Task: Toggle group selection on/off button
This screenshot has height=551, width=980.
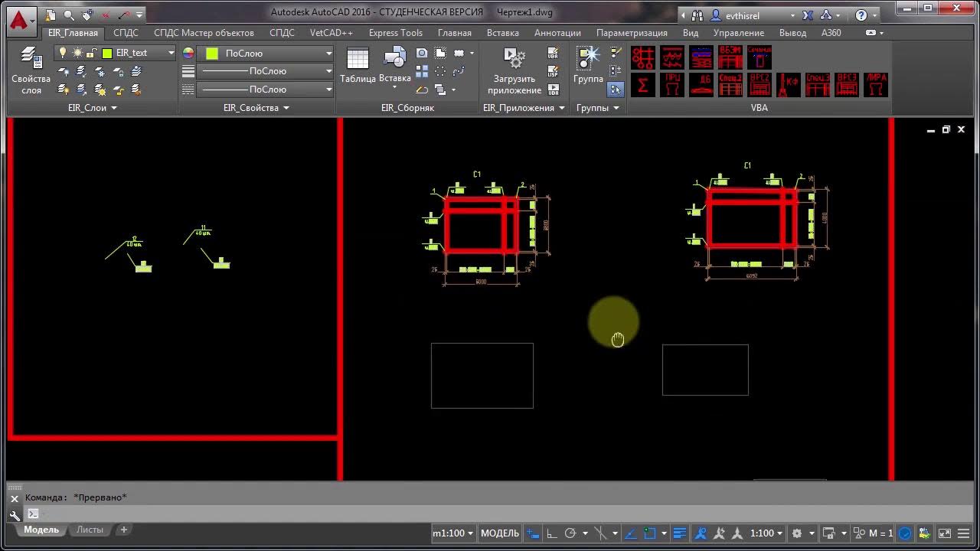Action: (x=616, y=89)
